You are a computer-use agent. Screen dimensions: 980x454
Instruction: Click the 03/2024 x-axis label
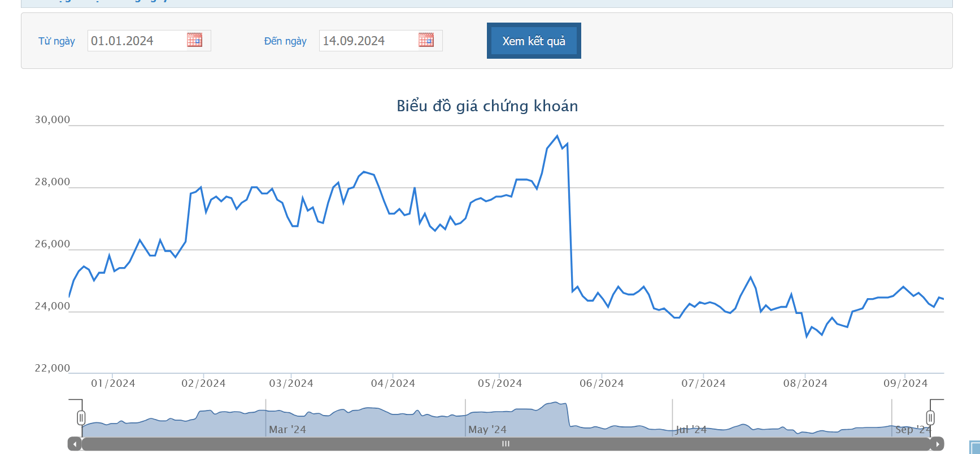291,383
